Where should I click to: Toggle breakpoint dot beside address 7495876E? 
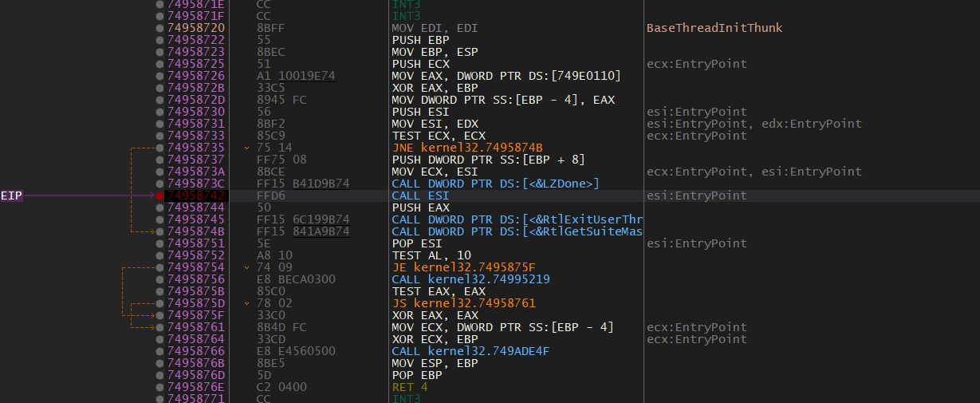(x=160, y=387)
